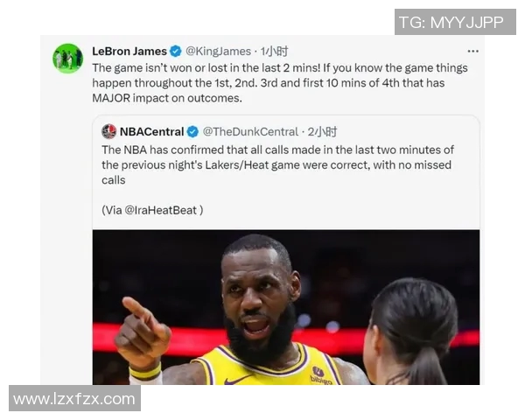This screenshot has height=420, width=525.
Task: Click LeBron James blue verified badge
Action: click(175, 52)
